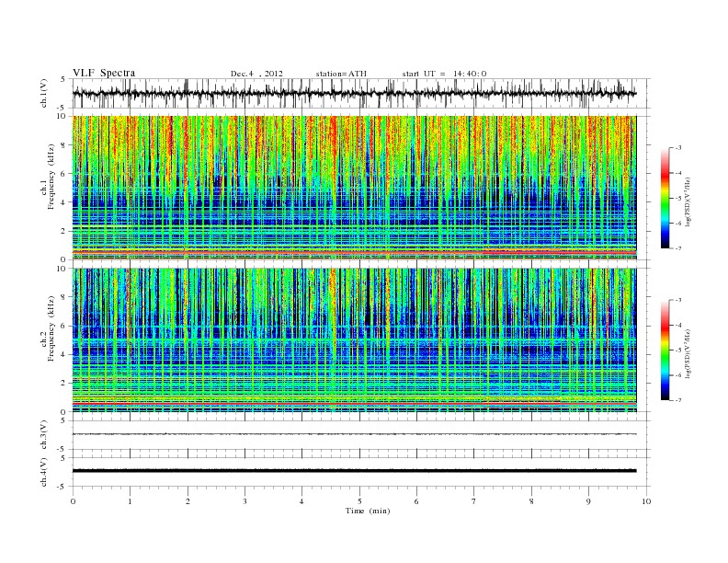Click the "station=ATH" header label
This screenshot has height=563, width=728.
point(341,74)
